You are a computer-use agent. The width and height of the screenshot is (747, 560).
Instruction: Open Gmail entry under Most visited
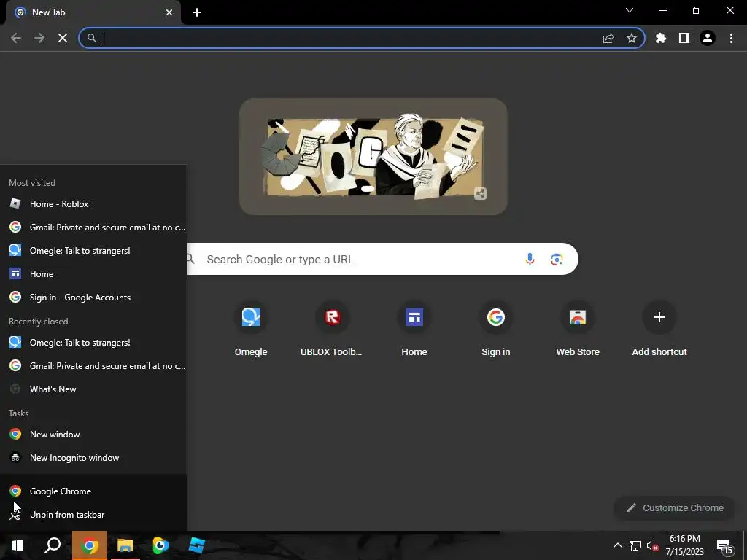click(93, 227)
